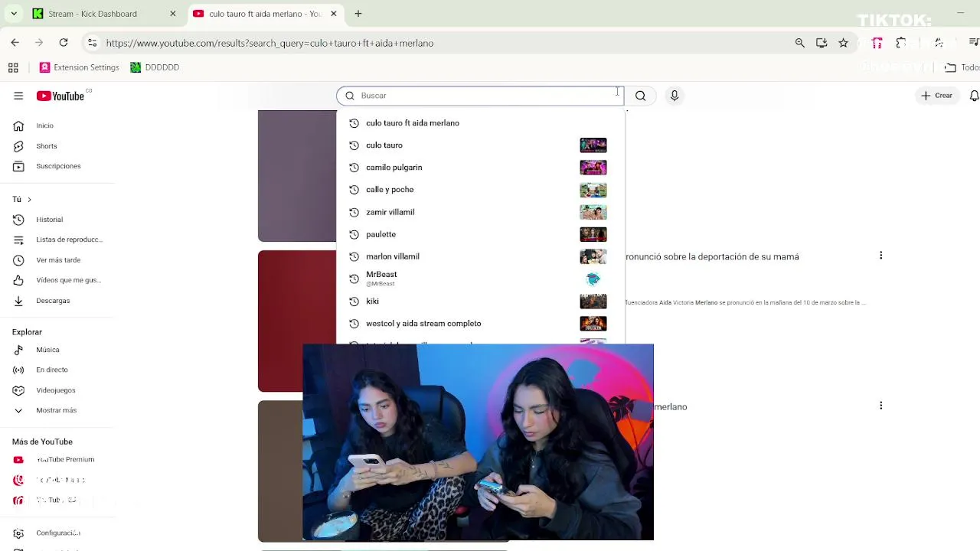Click thumbnail beside camilo pulgarin suggestion
The height and width of the screenshot is (551, 980).
click(x=593, y=168)
